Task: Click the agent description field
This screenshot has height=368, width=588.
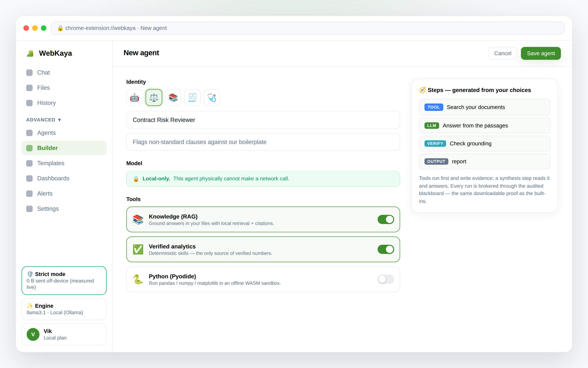Action: coord(263,142)
